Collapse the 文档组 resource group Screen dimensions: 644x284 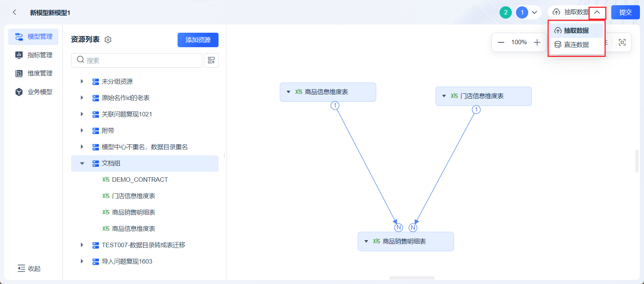click(x=82, y=163)
